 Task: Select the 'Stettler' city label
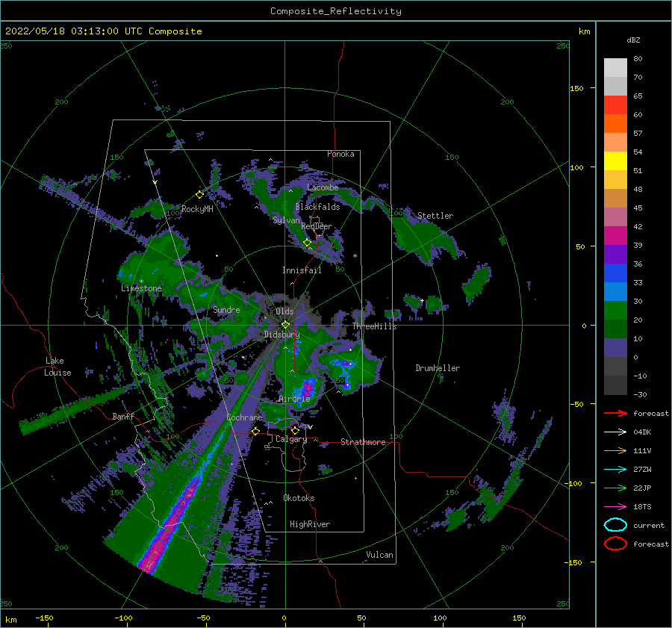pos(435,216)
